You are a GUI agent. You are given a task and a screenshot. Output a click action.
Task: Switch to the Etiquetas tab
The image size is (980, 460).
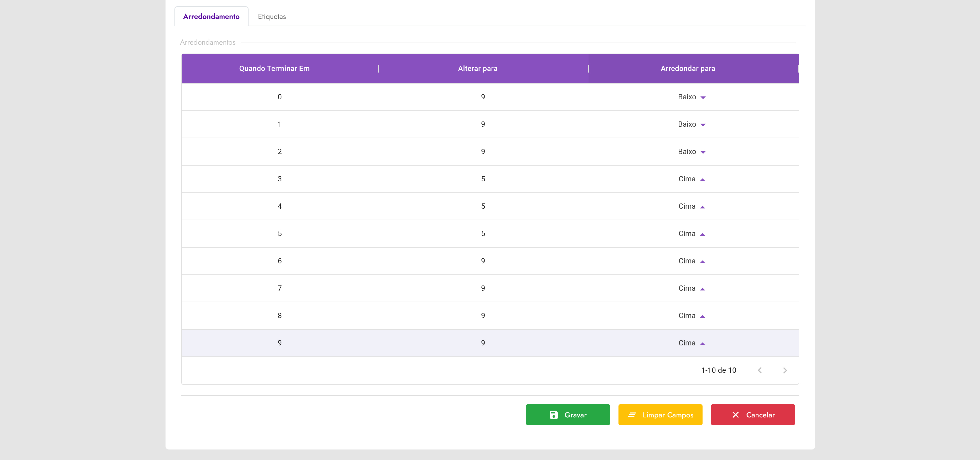click(272, 17)
